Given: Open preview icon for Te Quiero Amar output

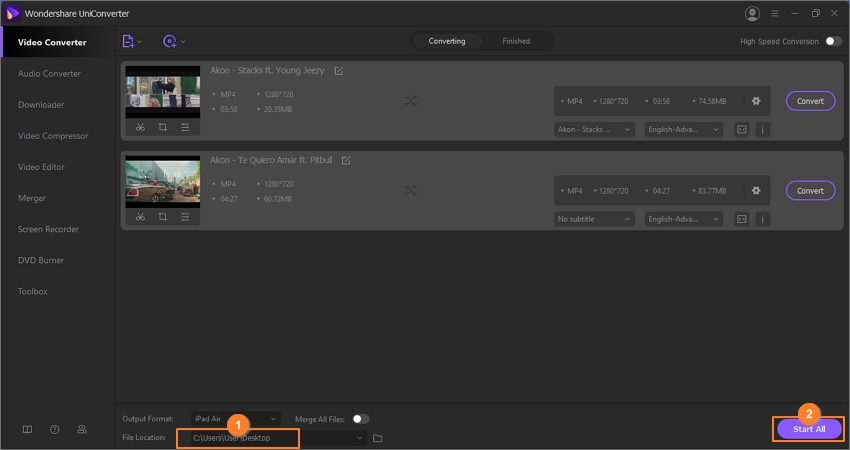Looking at the screenshot, I should (x=742, y=219).
